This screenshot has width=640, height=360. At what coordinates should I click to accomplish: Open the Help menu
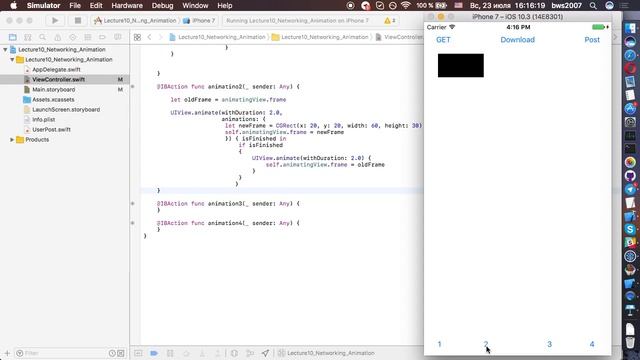pyautogui.click(x=225, y=6)
